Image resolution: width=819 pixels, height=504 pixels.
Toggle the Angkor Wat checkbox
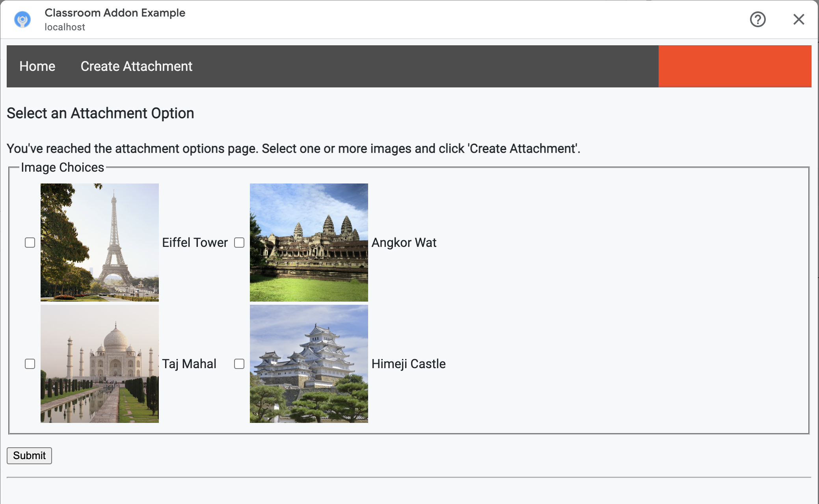click(x=239, y=242)
